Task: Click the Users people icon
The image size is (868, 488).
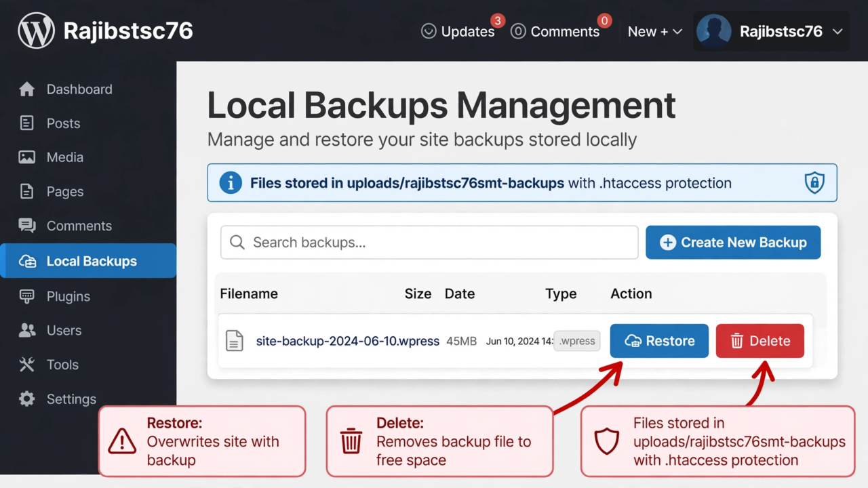Action: (27, 331)
